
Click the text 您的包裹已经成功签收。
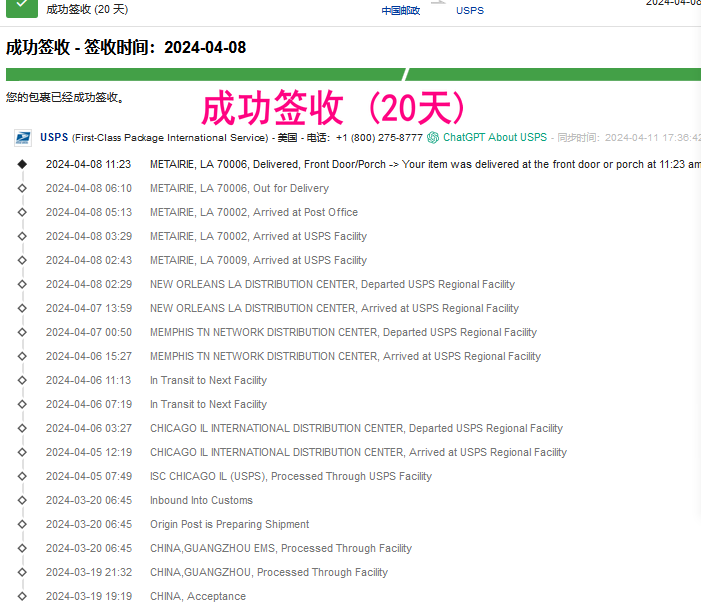[65, 97]
